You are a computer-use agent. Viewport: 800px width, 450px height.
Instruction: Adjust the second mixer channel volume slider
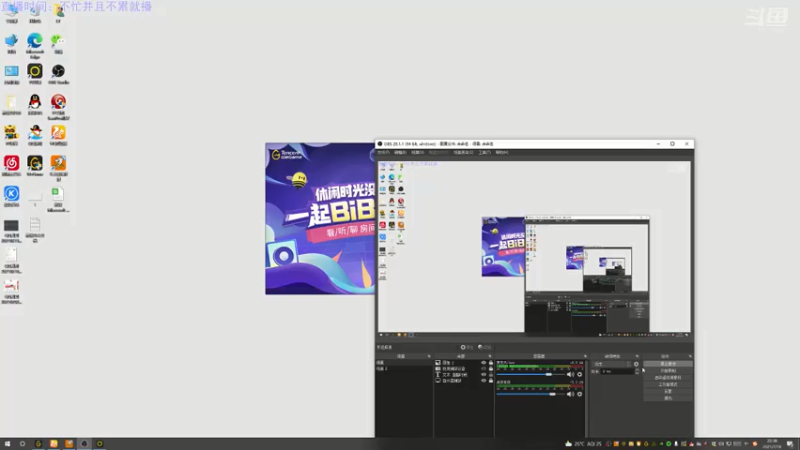tap(531, 394)
